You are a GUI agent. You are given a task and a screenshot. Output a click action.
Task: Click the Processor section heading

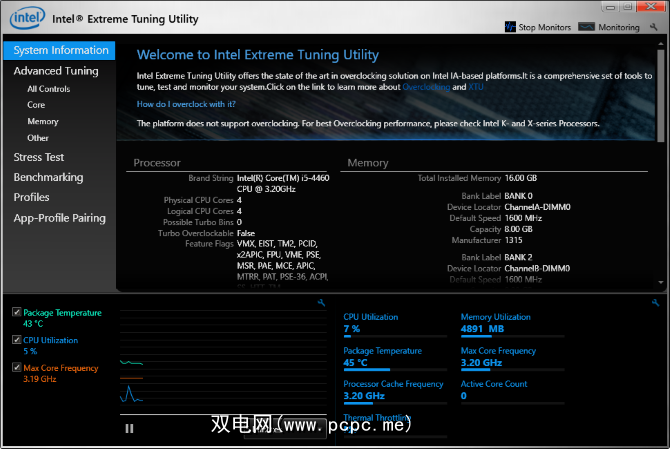157,163
